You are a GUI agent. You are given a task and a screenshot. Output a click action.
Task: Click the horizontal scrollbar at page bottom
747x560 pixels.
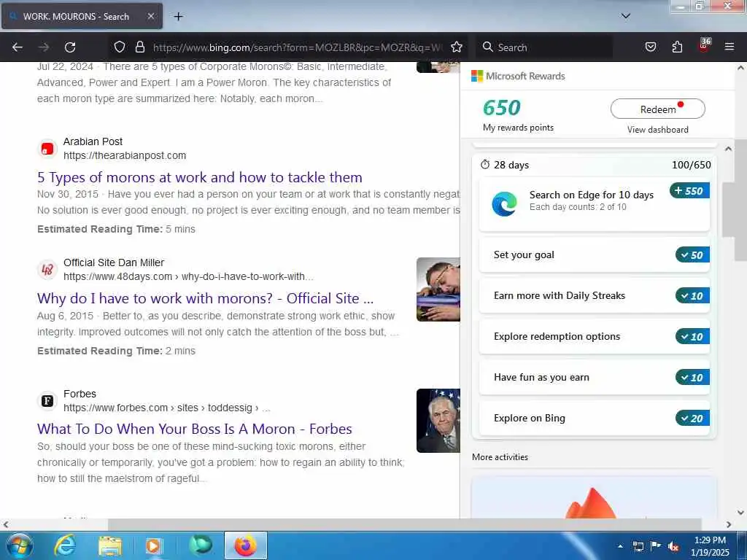(x=404, y=524)
